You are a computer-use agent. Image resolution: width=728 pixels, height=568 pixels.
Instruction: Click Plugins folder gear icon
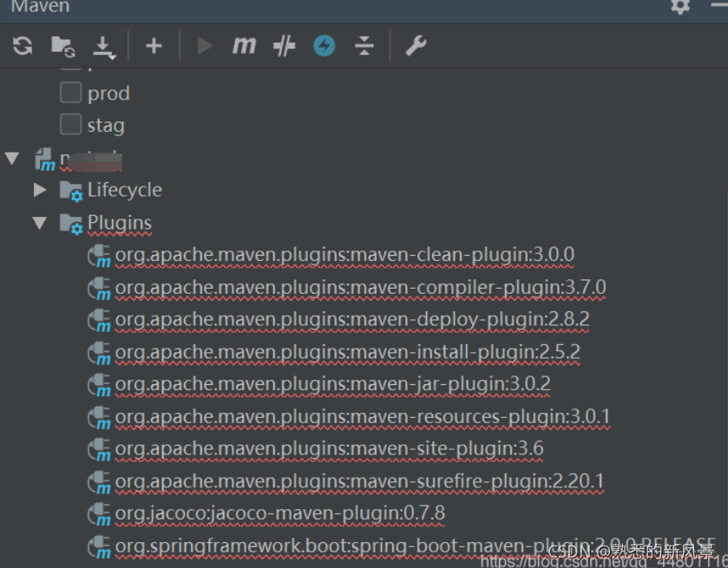(x=71, y=224)
